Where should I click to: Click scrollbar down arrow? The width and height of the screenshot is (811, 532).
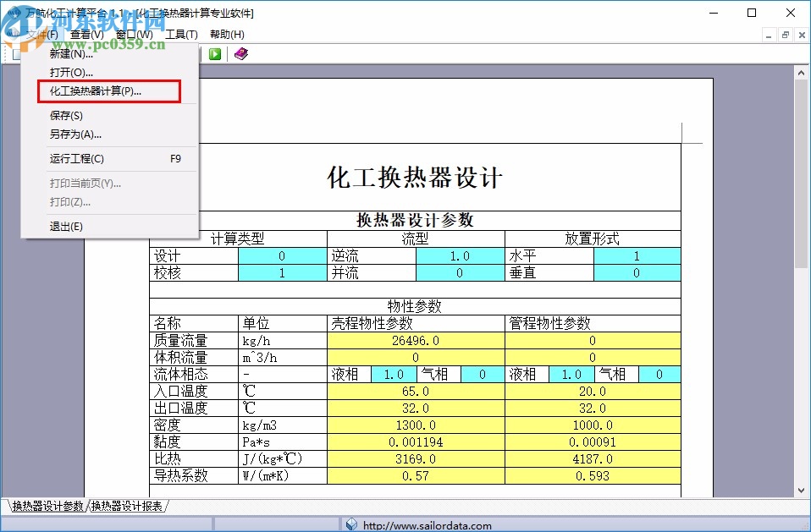[x=801, y=491]
